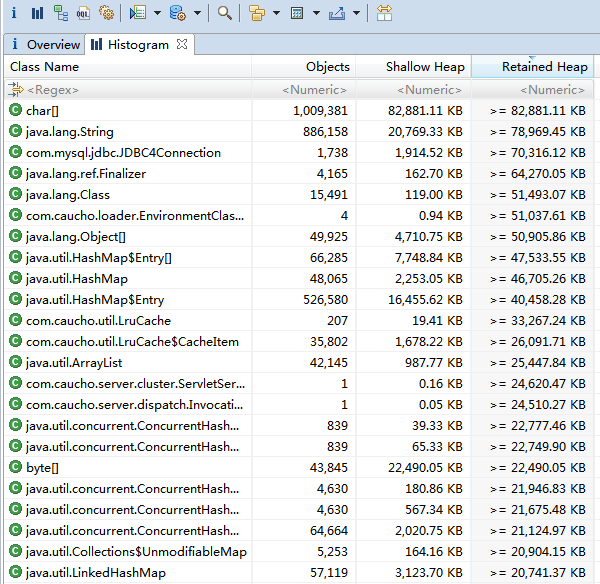Open the Export dropdown arrow
600x584 pixels.
pos(356,13)
